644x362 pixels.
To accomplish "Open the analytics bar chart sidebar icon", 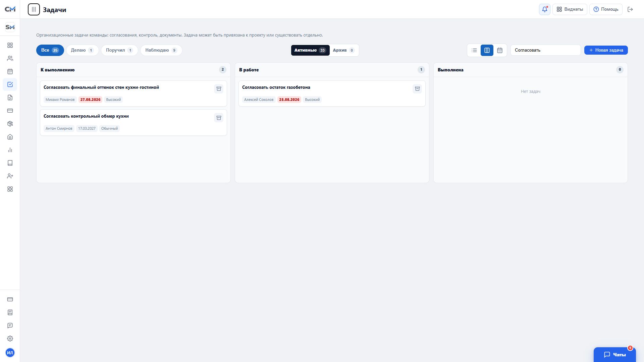I will [x=10, y=150].
